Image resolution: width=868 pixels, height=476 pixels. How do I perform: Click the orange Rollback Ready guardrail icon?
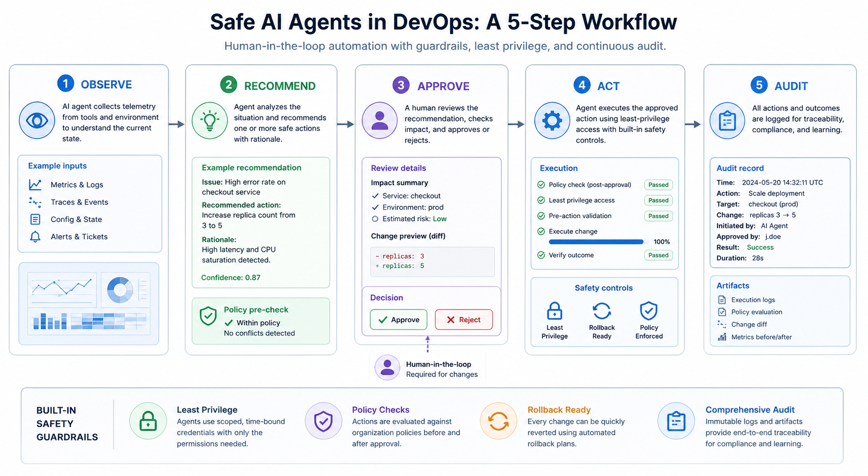coord(498,421)
